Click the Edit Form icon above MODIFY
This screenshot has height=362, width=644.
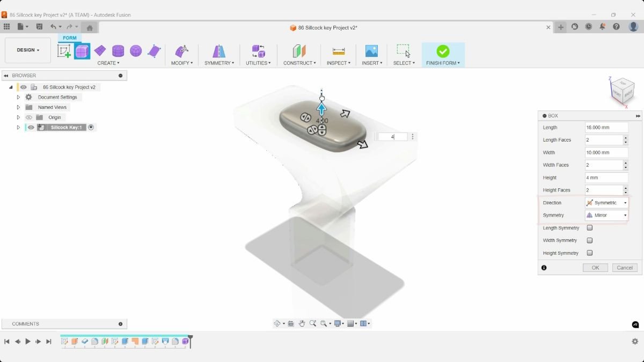[182, 51]
